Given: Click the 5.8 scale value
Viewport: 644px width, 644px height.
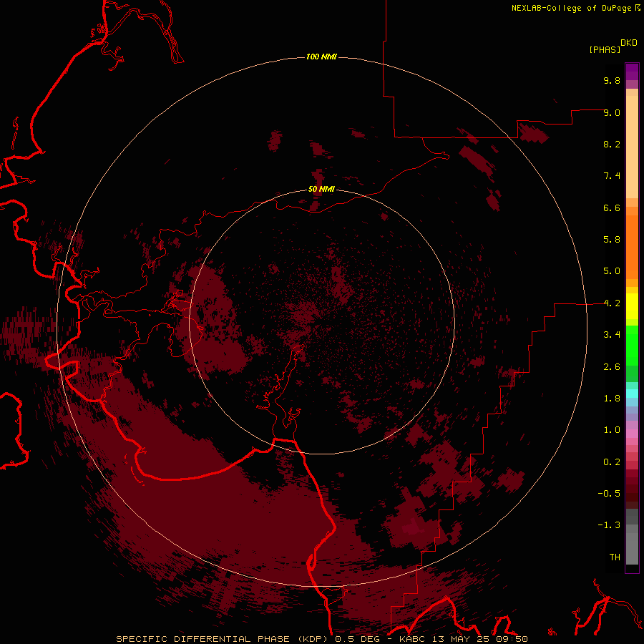Looking at the screenshot, I should 612,240.
